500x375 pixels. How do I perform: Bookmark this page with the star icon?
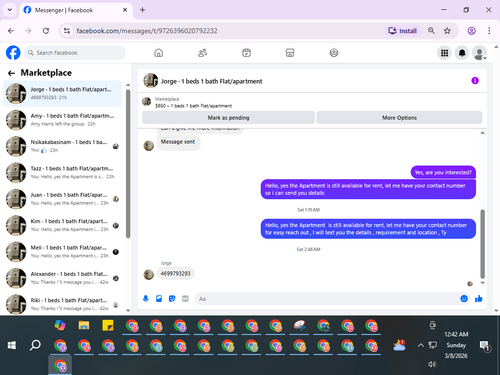tap(447, 31)
